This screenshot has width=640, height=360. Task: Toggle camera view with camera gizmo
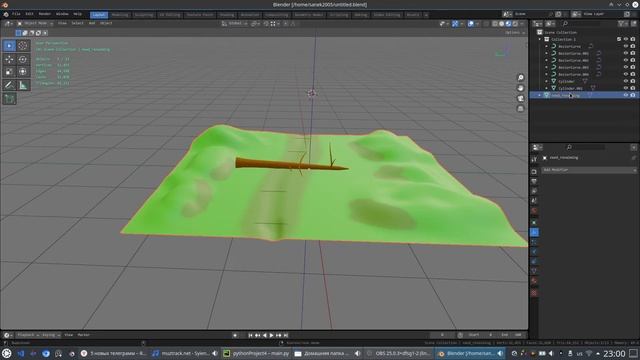(x=520, y=98)
